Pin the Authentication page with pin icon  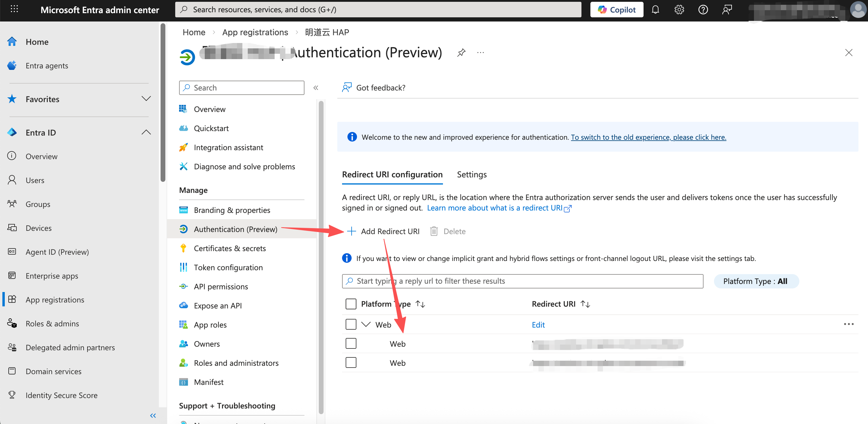coord(461,53)
